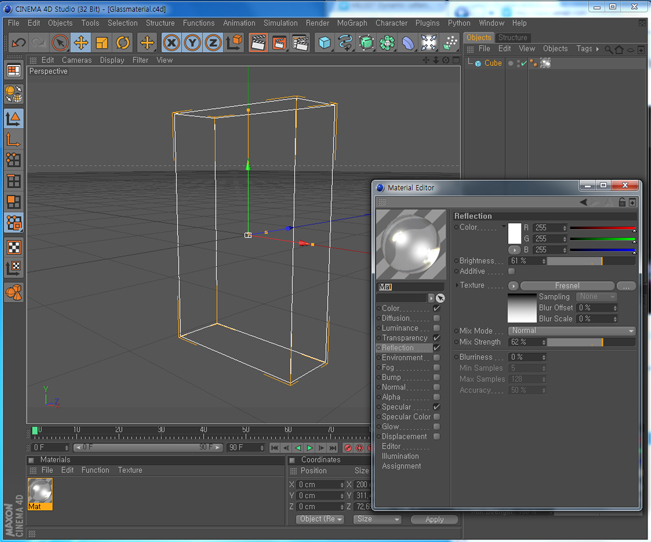
Task: Enable the Diffusion channel checkbox
Action: [x=436, y=318]
